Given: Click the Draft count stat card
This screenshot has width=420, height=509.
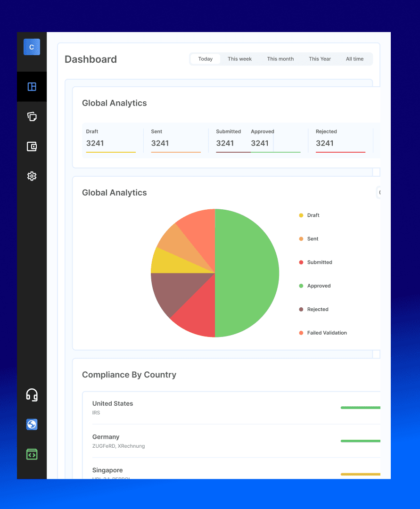Looking at the screenshot, I should [x=111, y=140].
